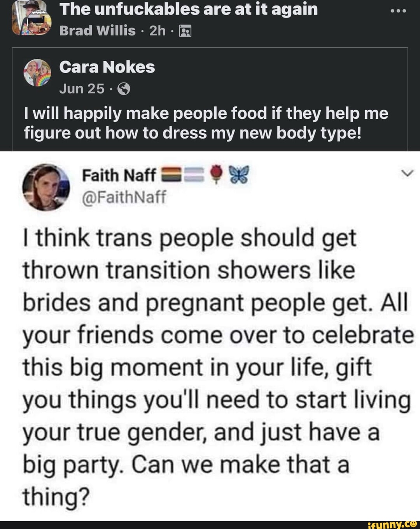
Task: Click the trans flag emoji
Action: 193,175
